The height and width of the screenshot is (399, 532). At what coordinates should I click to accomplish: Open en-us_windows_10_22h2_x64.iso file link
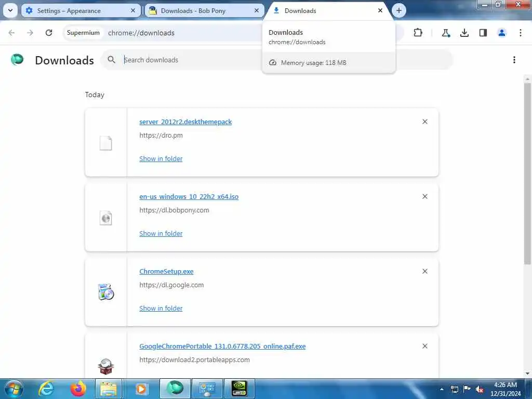tap(189, 196)
